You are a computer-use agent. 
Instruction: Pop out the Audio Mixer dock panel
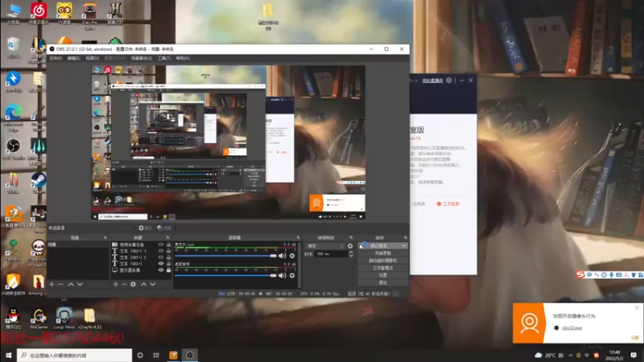point(298,237)
